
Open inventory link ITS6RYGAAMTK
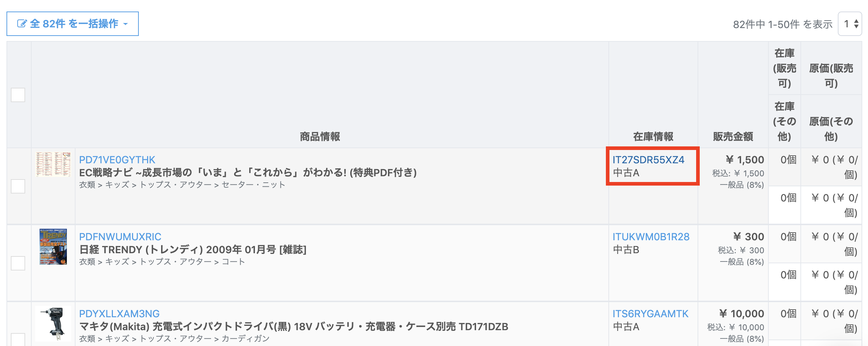point(650,314)
